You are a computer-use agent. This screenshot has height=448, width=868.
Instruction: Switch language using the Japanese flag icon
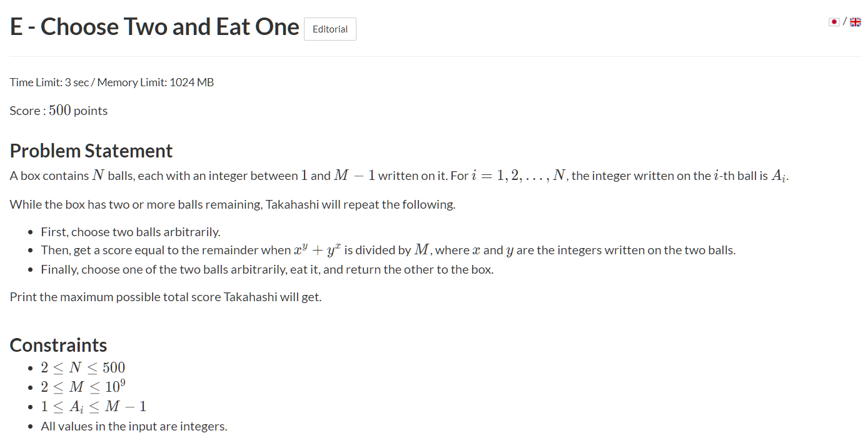[x=834, y=22]
